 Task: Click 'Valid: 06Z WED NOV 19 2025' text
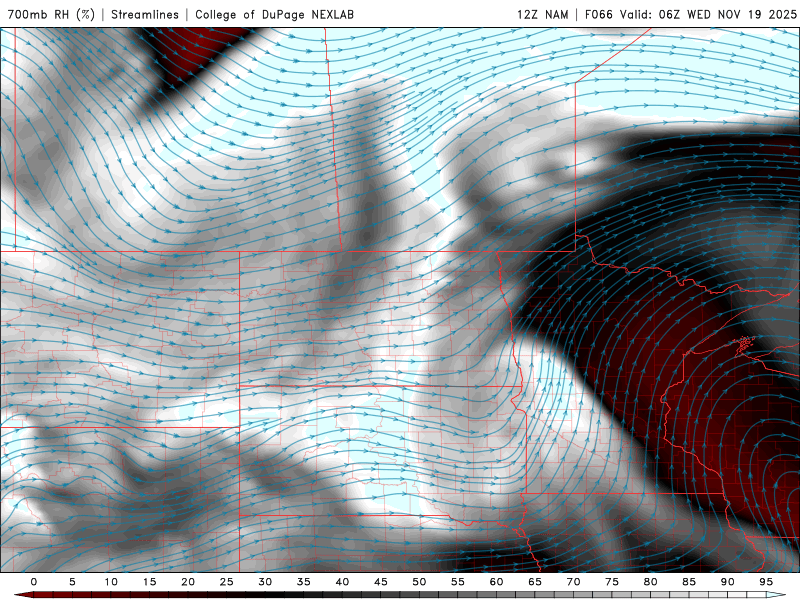(x=708, y=14)
